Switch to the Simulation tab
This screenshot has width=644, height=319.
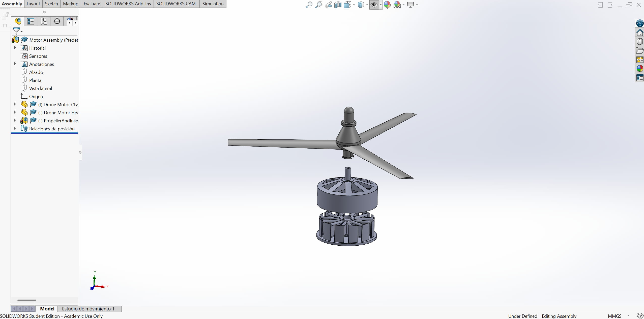(x=213, y=4)
